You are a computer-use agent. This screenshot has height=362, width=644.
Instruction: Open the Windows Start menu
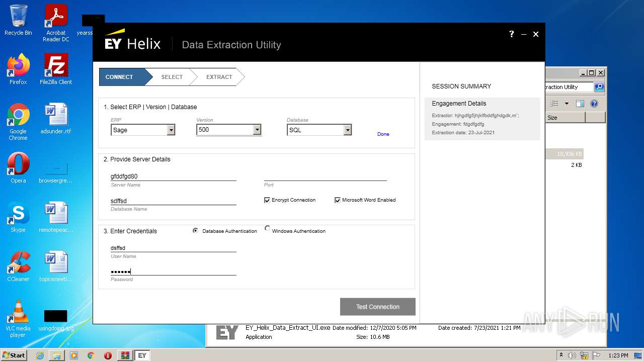[x=14, y=355]
